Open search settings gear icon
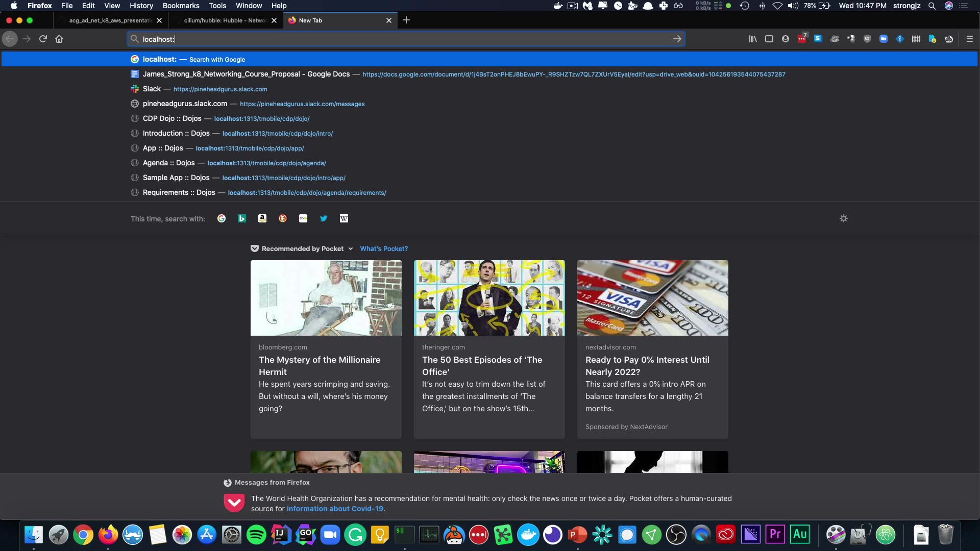The height and width of the screenshot is (551, 980). [x=843, y=218]
